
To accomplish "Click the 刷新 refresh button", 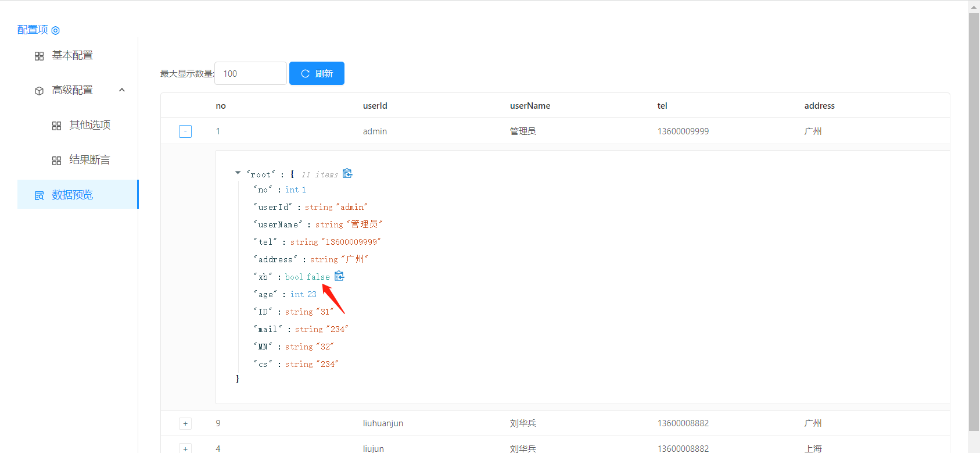I will pos(317,73).
